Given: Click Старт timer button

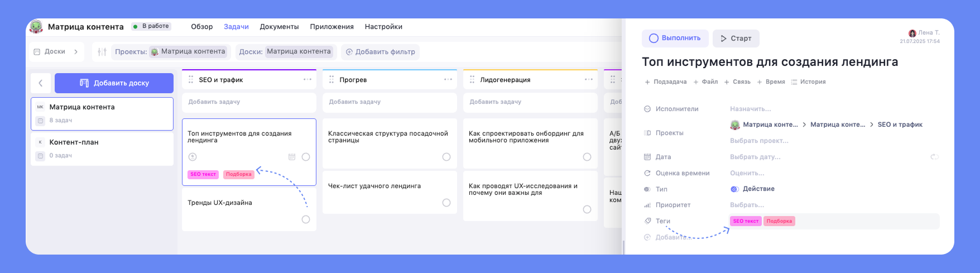Looking at the screenshot, I should 736,39.
